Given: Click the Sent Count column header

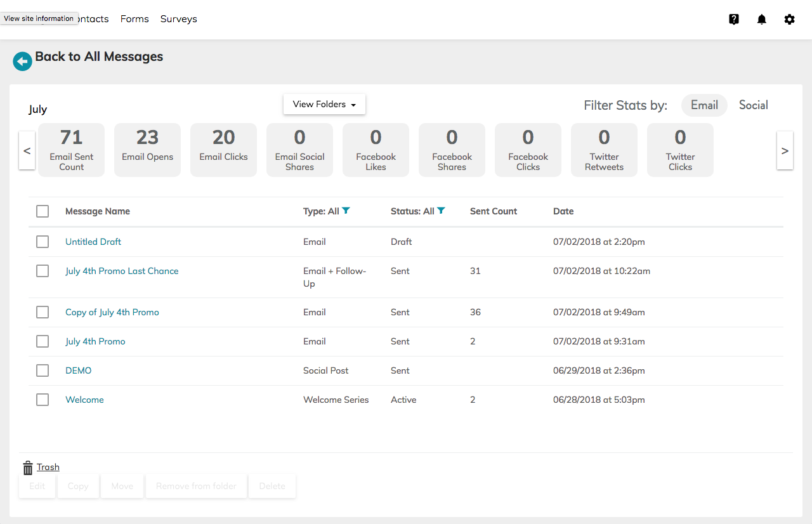Looking at the screenshot, I should tap(494, 211).
